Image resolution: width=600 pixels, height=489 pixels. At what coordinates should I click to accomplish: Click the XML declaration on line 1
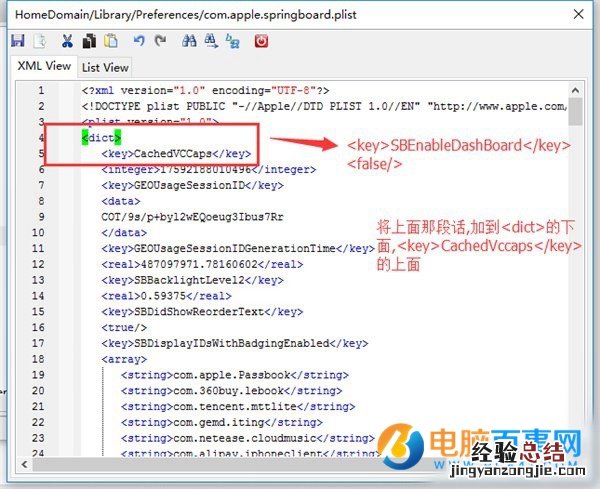205,91
